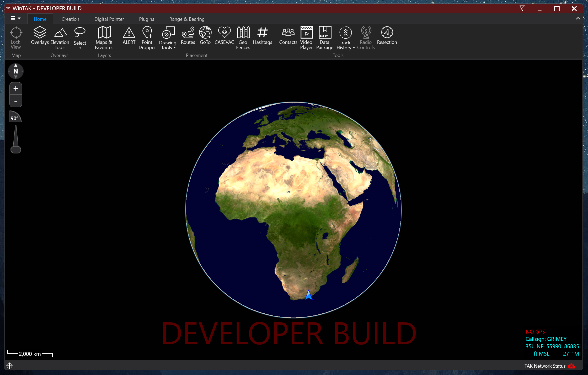The height and width of the screenshot is (375, 588).
Task: Open the CASEVAC tool
Action: (x=224, y=36)
